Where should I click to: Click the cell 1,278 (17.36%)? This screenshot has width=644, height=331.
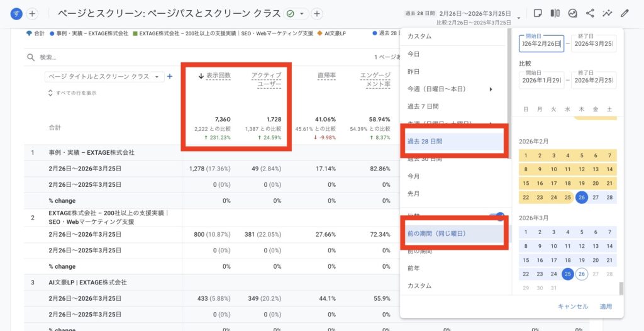click(210, 169)
